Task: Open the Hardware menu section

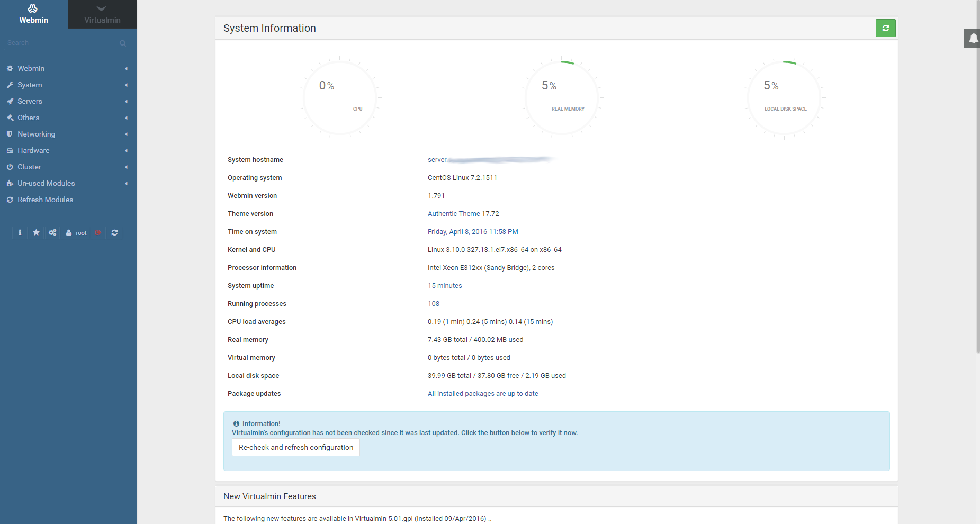Action: tap(33, 150)
